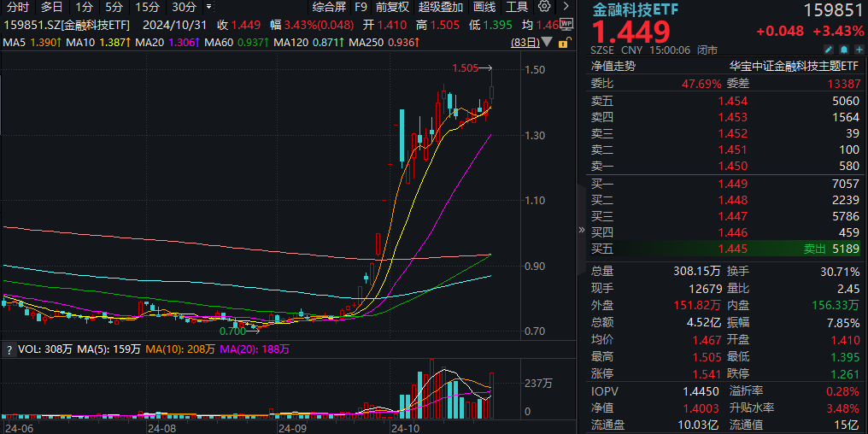Open 工具 tools menu
This screenshot has height=434, width=868.
point(517,7)
